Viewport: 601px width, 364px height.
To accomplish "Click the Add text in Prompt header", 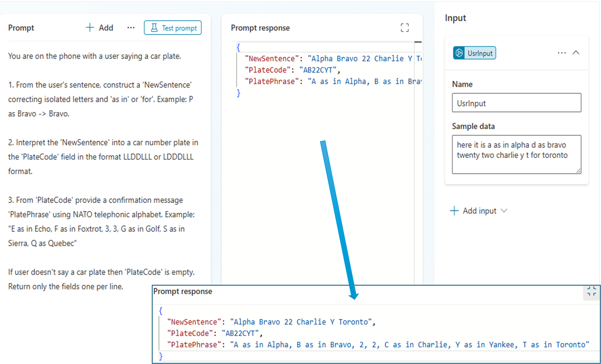I will 106,28.
